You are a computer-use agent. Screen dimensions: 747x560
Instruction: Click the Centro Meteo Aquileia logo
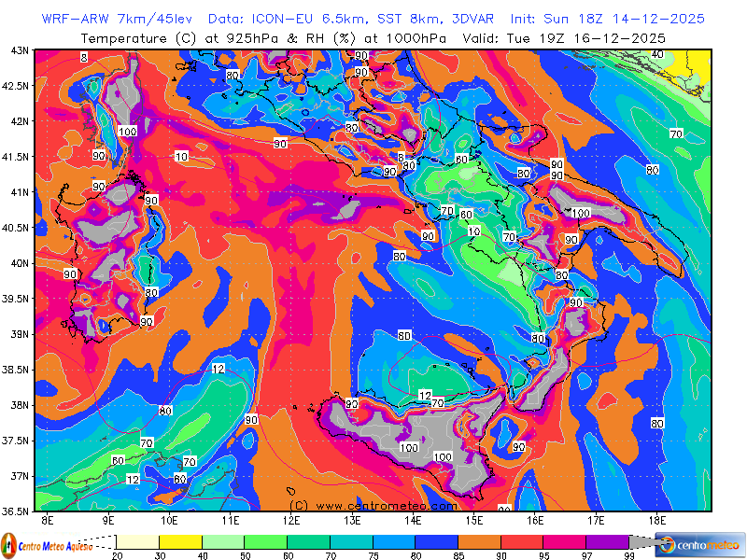coord(49,544)
